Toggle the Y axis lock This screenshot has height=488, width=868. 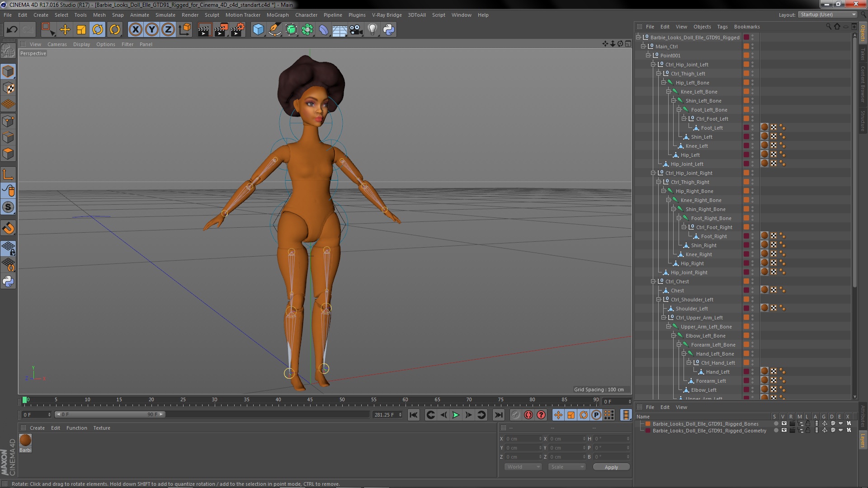(152, 30)
